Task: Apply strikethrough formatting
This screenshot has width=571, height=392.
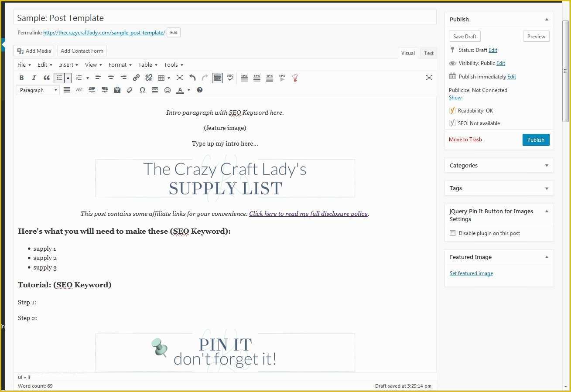Action: tap(79, 90)
